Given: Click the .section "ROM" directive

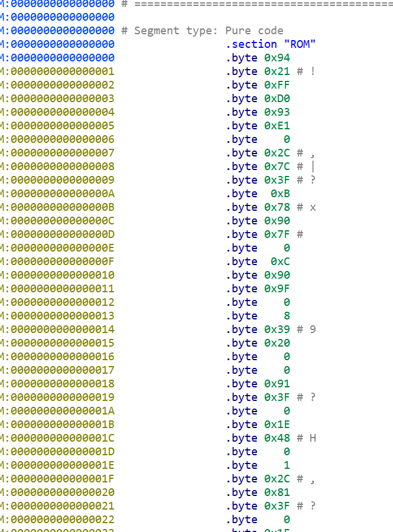Looking at the screenshot, I should (271, 44).
